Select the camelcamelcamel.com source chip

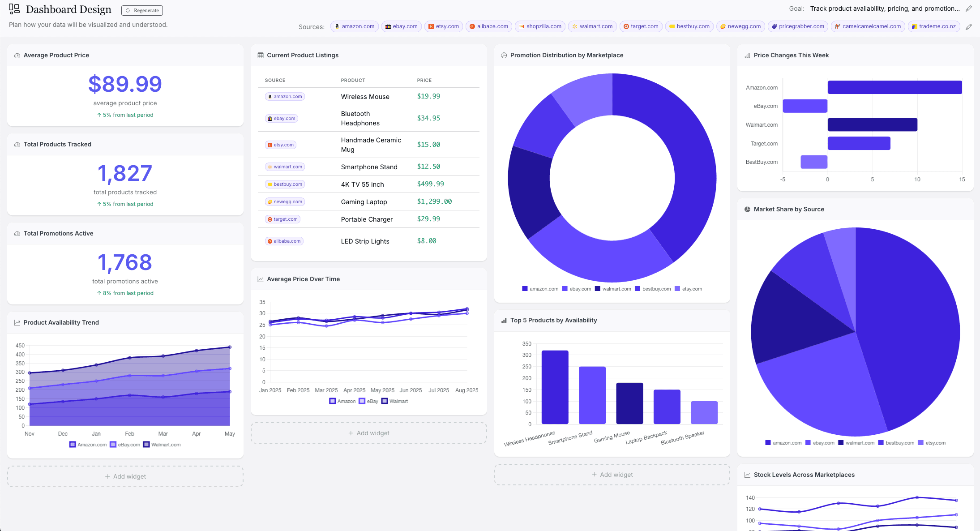(x=868, y=26)
